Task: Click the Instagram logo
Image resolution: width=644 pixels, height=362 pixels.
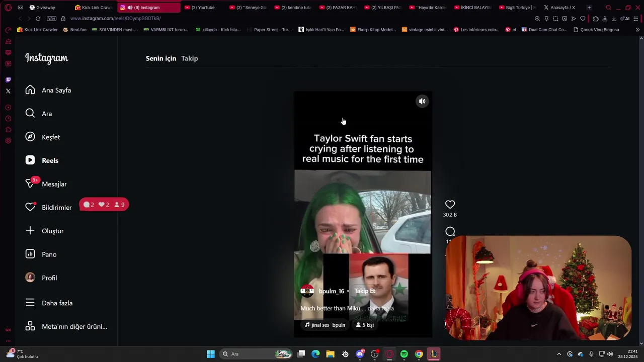Action: (x=47, y=58)
